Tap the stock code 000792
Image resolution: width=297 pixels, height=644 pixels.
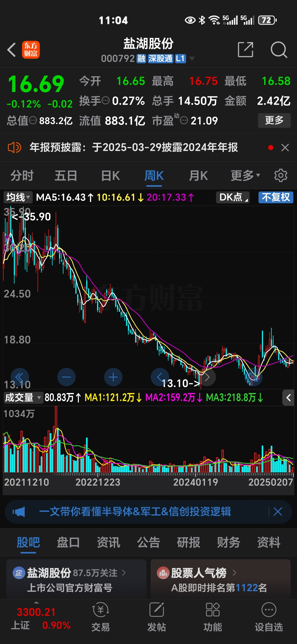tap(118, 59)
